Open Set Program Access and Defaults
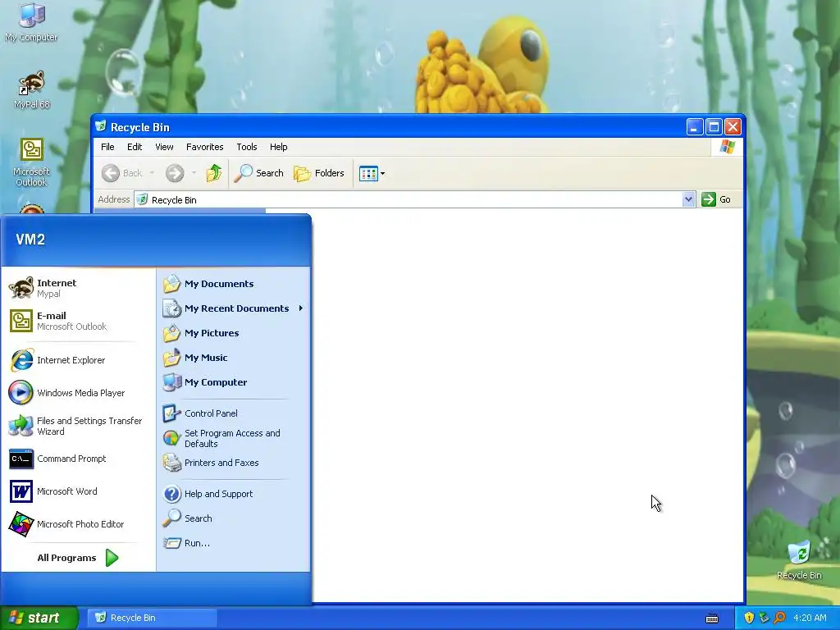840x630 pixels. point(234,438)
